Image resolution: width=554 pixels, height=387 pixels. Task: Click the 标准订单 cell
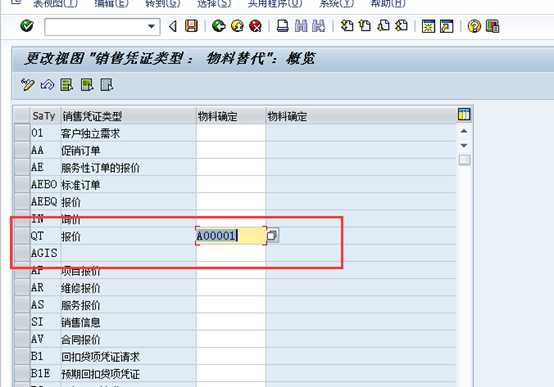(x=128, y=184)
